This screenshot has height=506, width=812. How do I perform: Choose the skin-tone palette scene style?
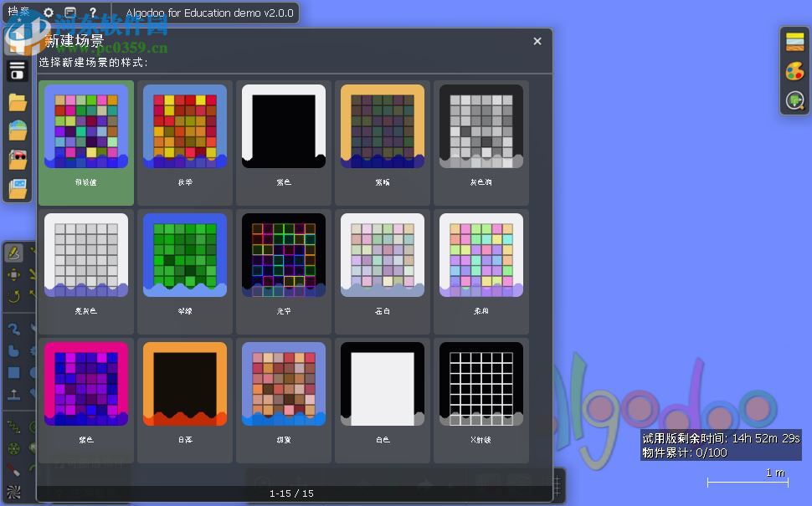284,401
